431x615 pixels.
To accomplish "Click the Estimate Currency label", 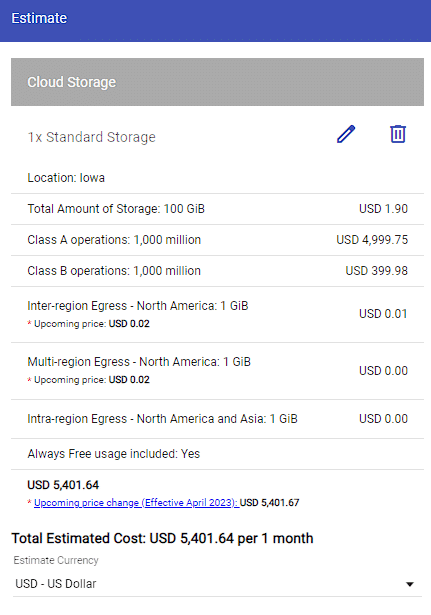I will point(56,560).
